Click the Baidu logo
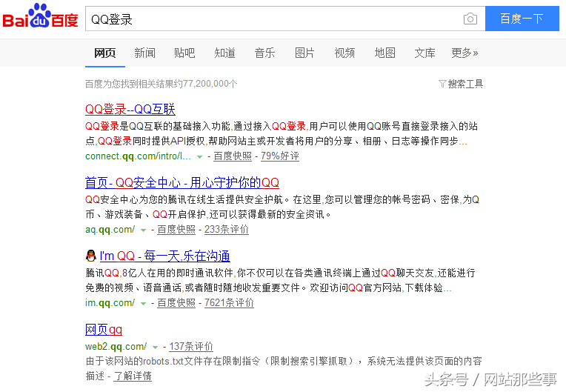Screen dimensions: 566x392 coord(40,17)
